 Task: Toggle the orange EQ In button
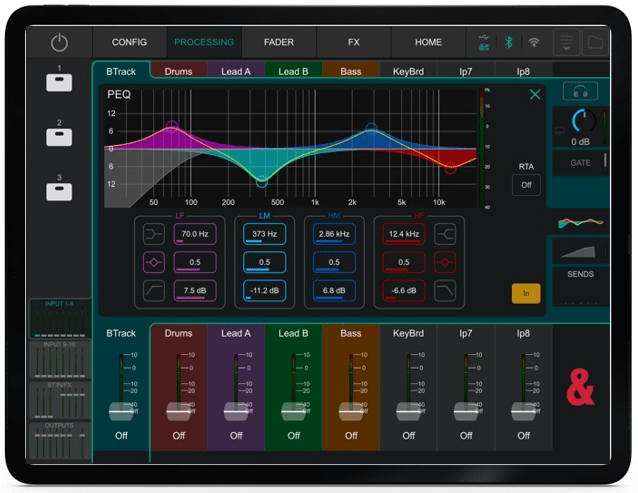click(526, 293)
